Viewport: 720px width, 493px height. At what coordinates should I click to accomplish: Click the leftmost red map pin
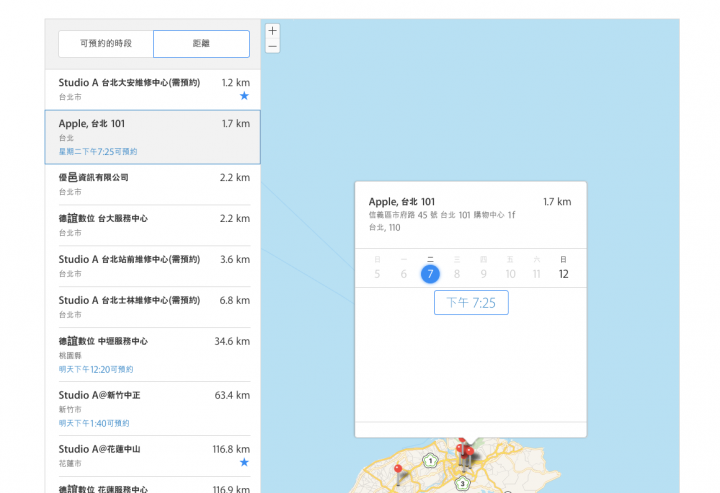[398, 469]
